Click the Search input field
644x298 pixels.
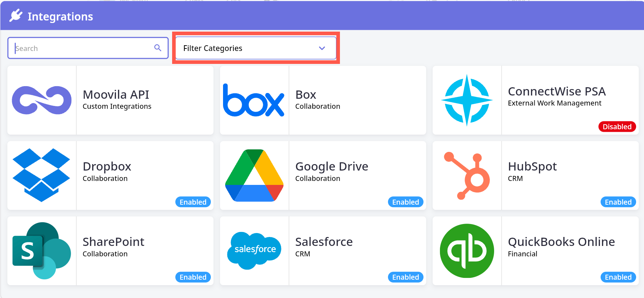click(x=82, y=48)
